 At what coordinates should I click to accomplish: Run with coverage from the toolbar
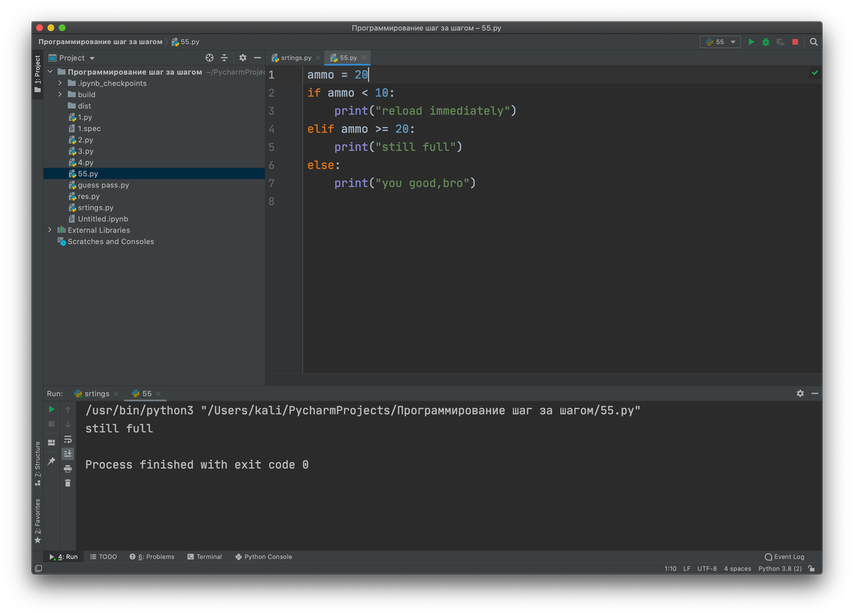[781, 42]
